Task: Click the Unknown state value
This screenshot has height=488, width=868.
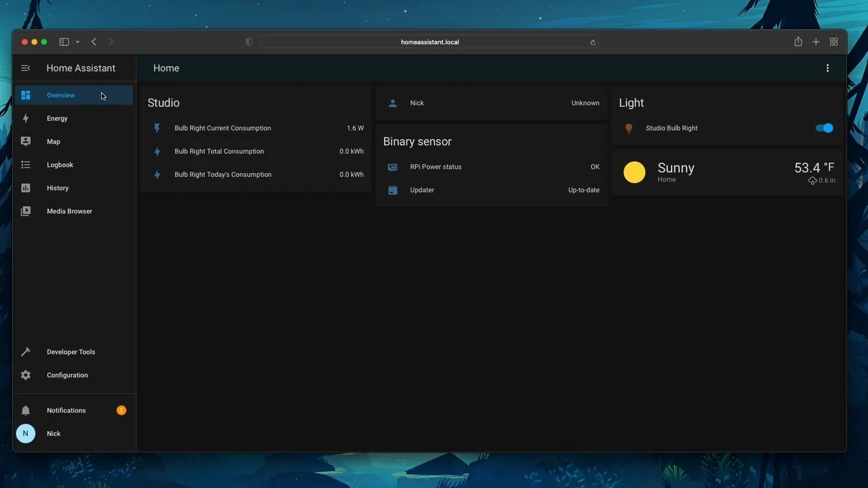Action: [585, 103]
